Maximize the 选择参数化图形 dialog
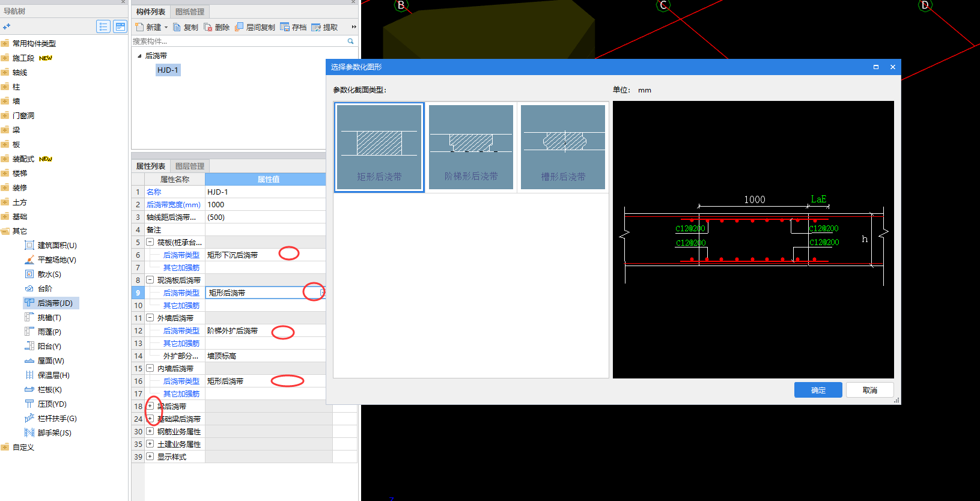The width and height of the screenshot is (980, 501). (876, 67)
